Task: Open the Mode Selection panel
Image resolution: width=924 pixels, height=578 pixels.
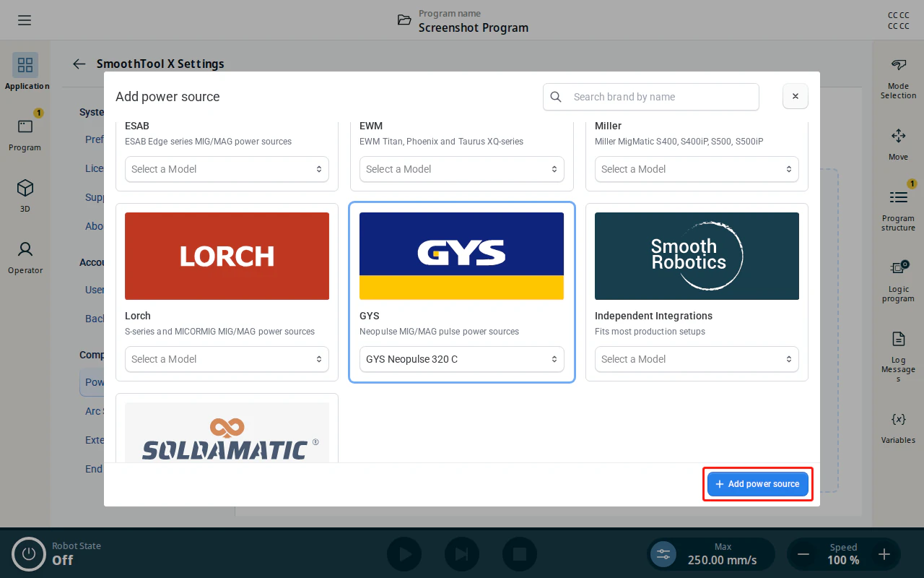Action: (898, 78)
